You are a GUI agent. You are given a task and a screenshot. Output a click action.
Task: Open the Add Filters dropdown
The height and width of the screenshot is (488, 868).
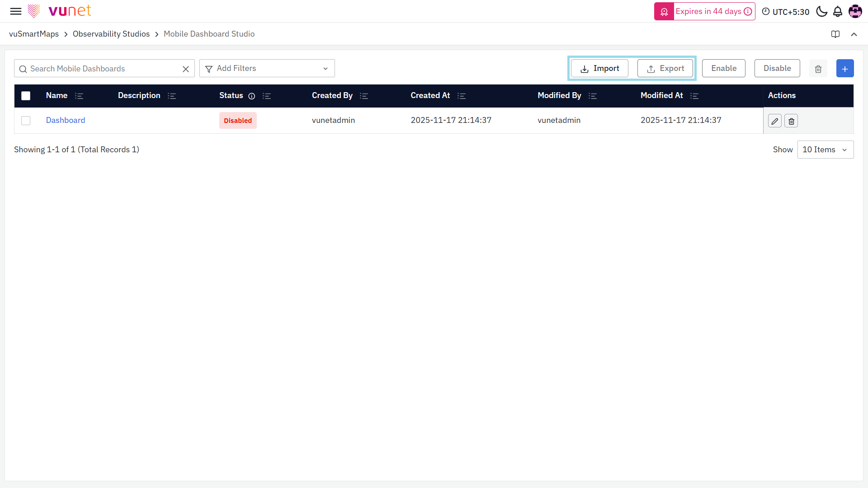(x=267, y=69)
